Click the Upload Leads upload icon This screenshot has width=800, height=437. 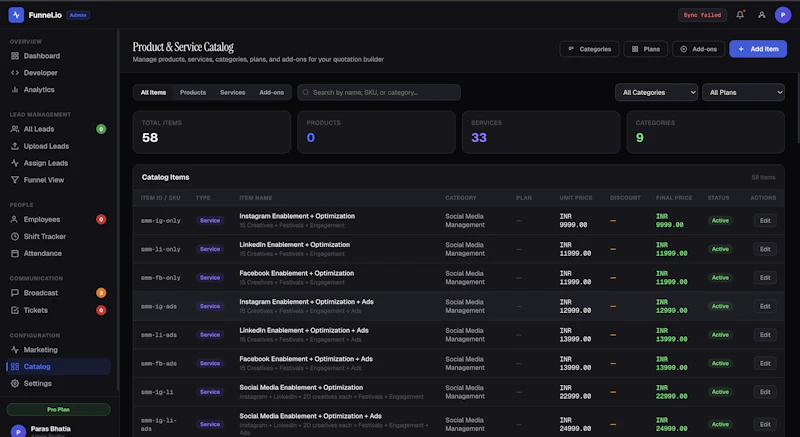pos(15,146)
